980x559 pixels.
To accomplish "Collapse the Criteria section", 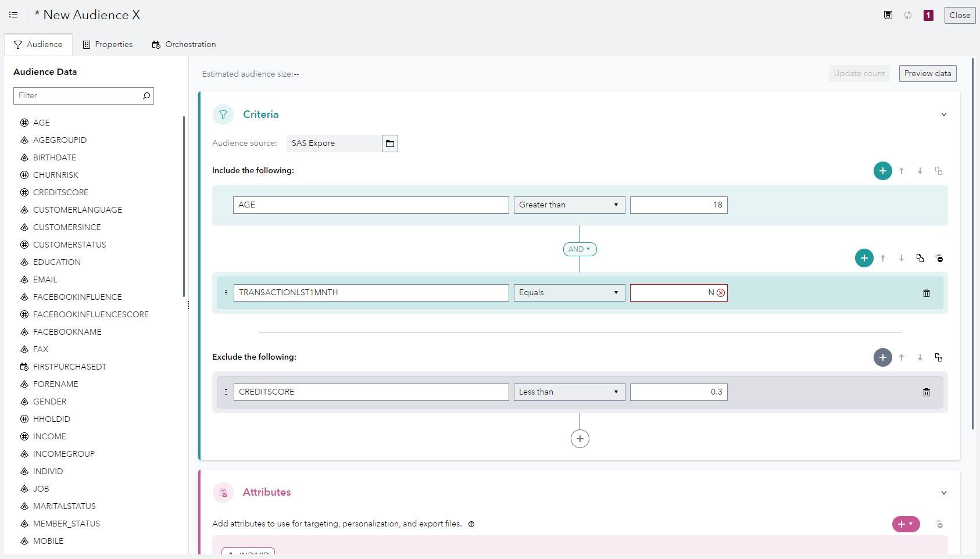I will point(944,114).
